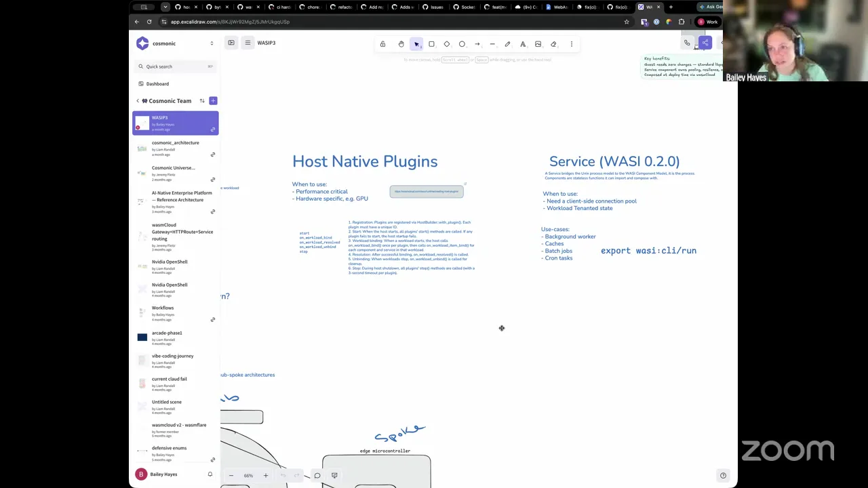Viewport: 868px width, 488px height.
Task: Focus the Quick search field
Action: (x=176, y=66)
